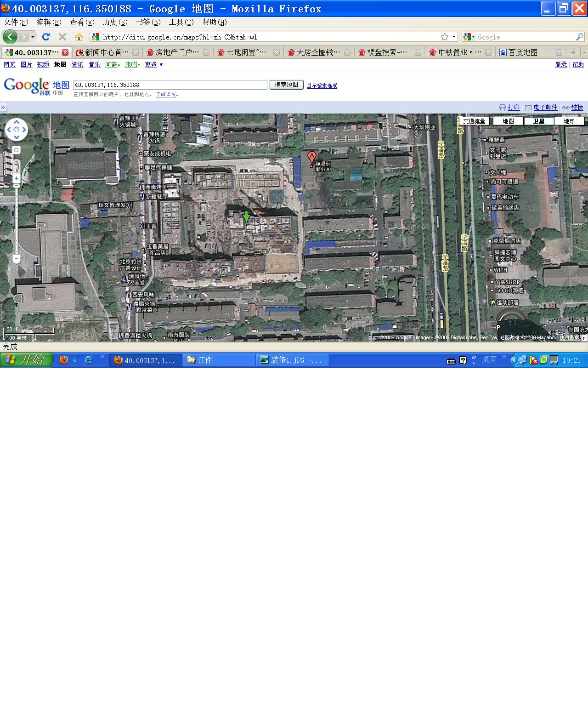
Task: Open a new tab with plus button
Action: tap(573, 52)
